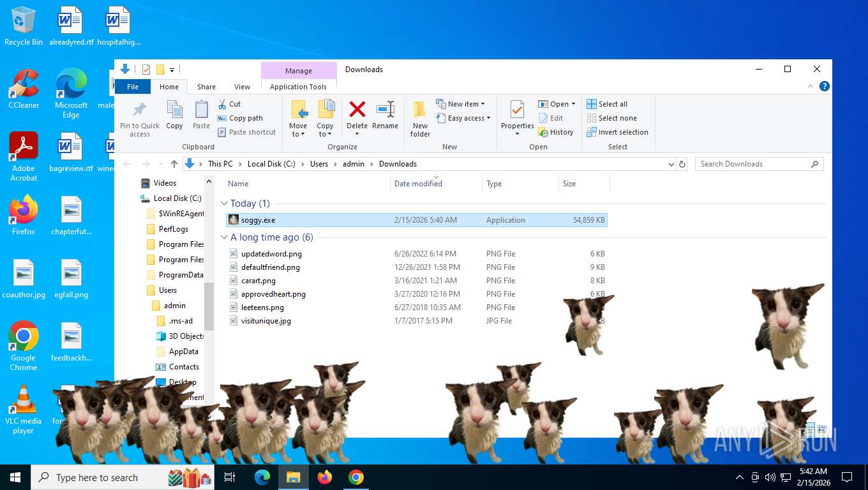The width and height of the screenshot is (868, 490).
Task: Open address bar history dropdown
Action: 671,164
